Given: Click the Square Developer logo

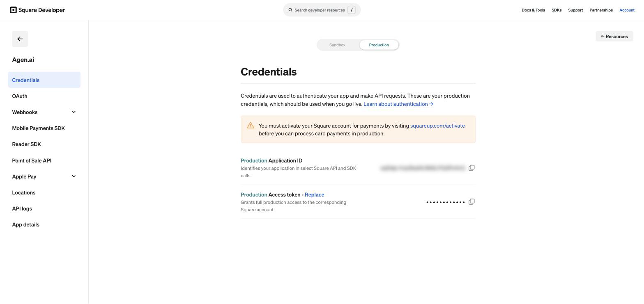Looking at the screenshot, I should pos(37,10).
